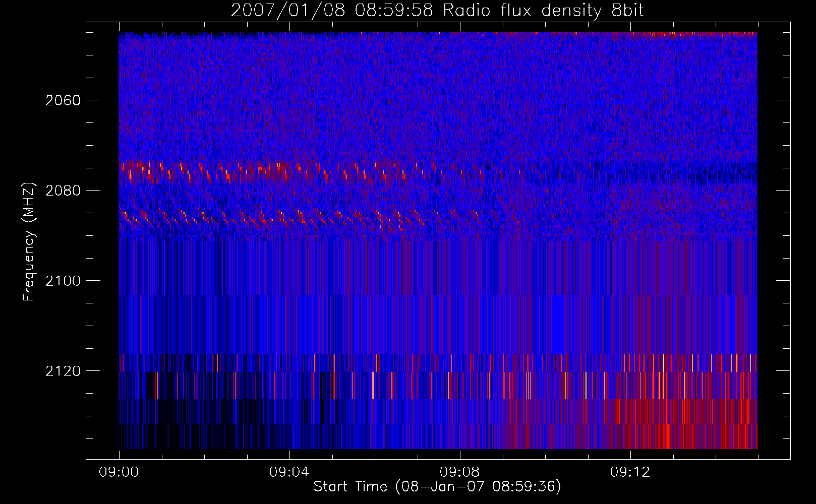Click the 09:04 time tick label

point(289,472)
